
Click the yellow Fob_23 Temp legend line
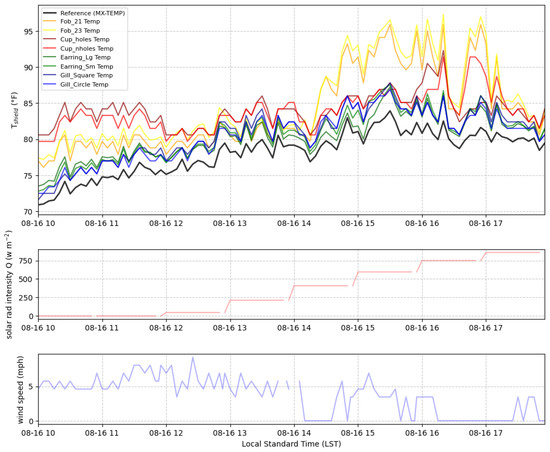tap(49, 31)
